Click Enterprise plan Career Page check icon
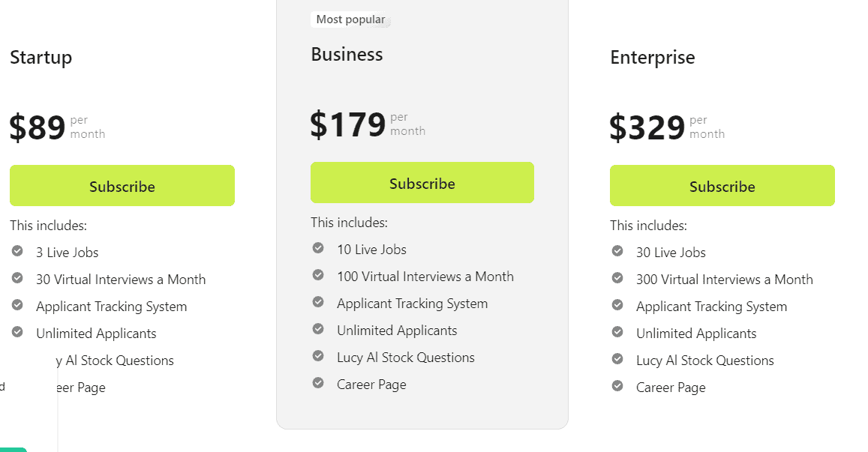Image resolution: width=868 pixels, height=452 pixels. tap(617, 386)
